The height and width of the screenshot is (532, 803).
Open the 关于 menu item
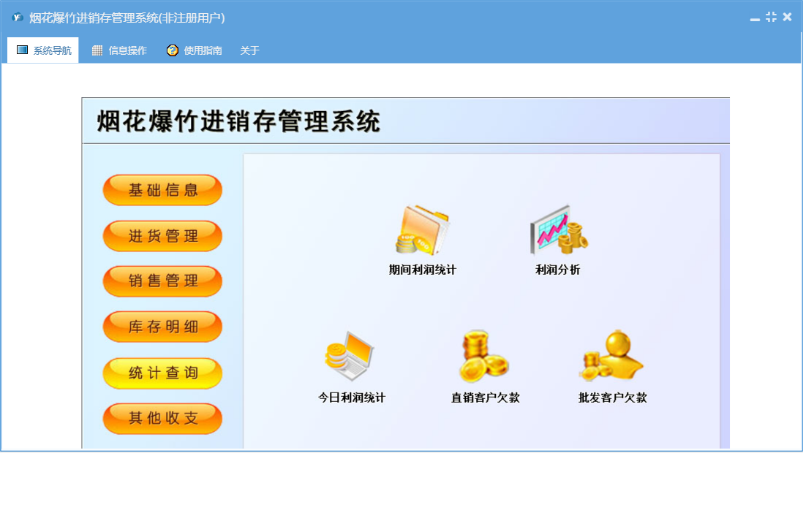coord(249,50)
